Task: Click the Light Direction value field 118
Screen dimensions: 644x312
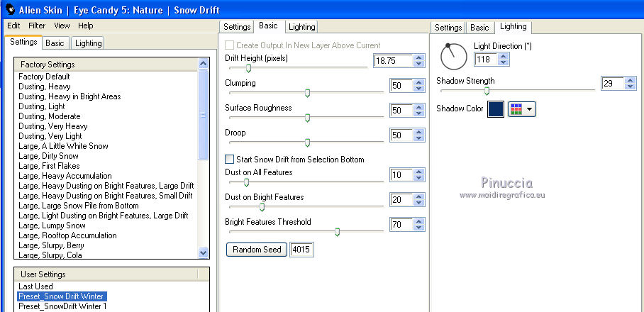Action: click(x=486, y=59)
